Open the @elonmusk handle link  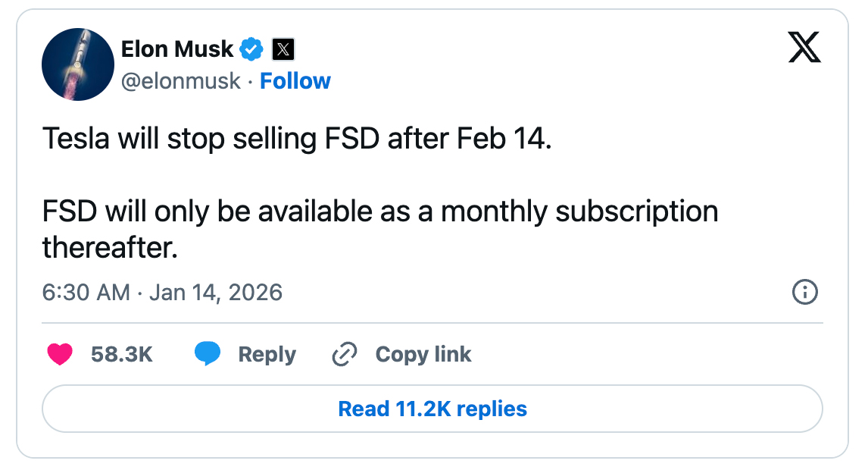tap(181, 81)
